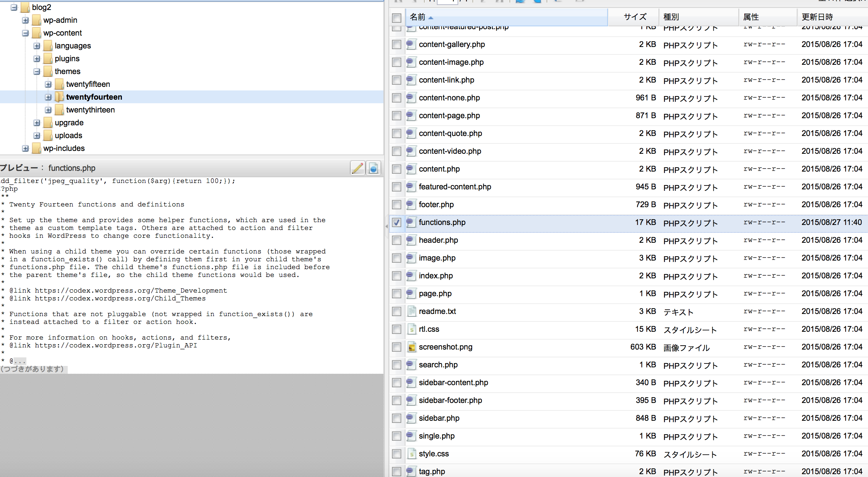Expand the wp-includes tree node
The height and width of the screenshot is (477, 868).
pos(25,148)
